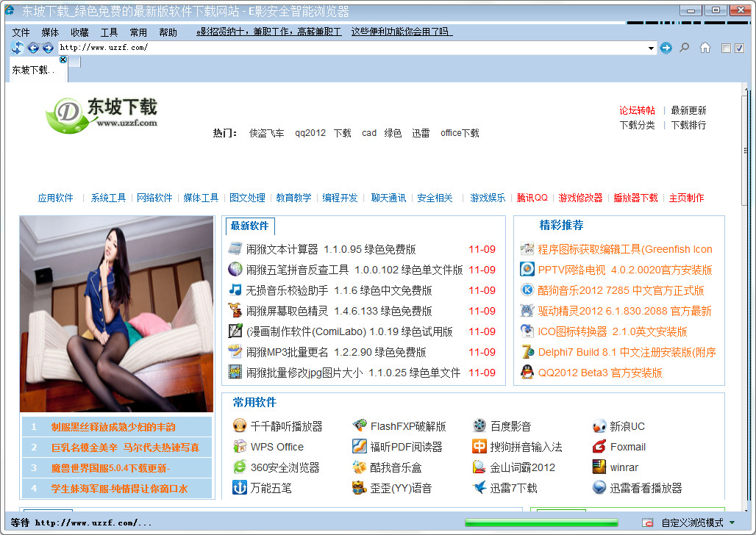Close the 东坡下载 tab with its X icon
Screen dimensions: 756x535
coord(63,60)
